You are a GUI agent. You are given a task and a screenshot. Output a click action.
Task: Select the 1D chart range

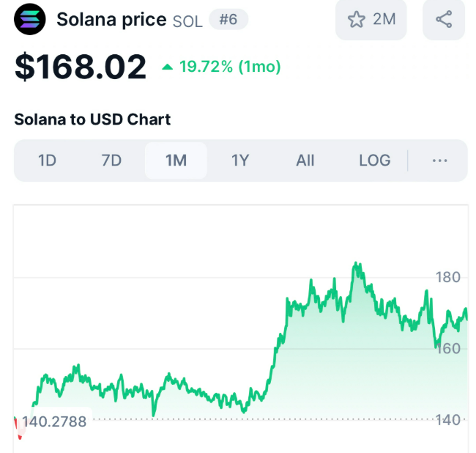coord(47,161)
